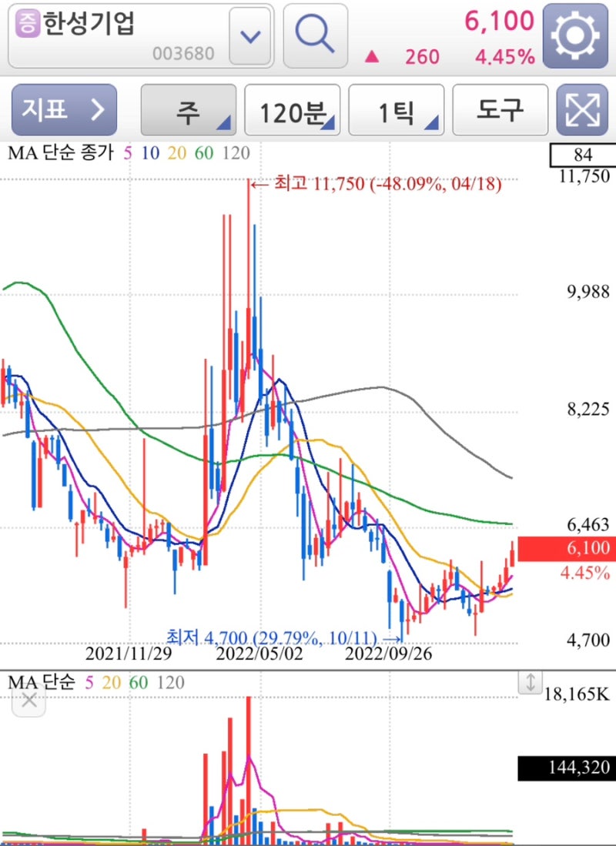Open the 1틱 tick interval dropdown
Screen dimensions: 616x846
point(397,110)
